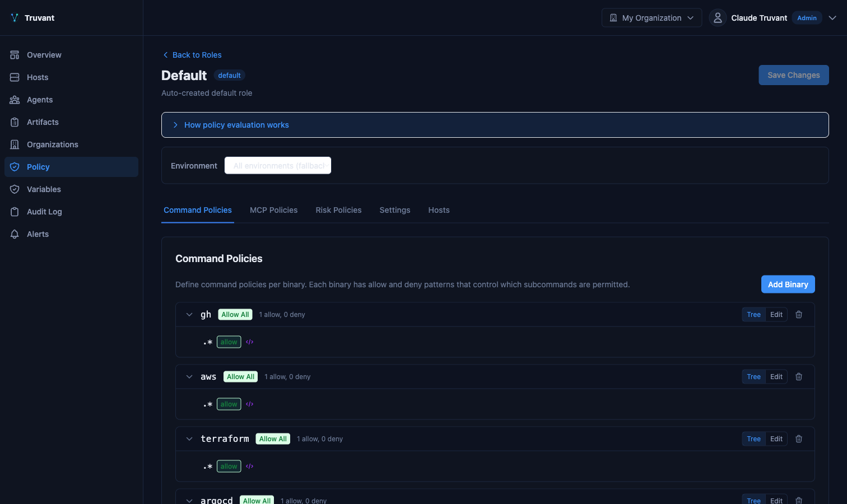Go to Agents in the sidebar
This screenshot has width=847, height=504.
(x=71, y=100)
